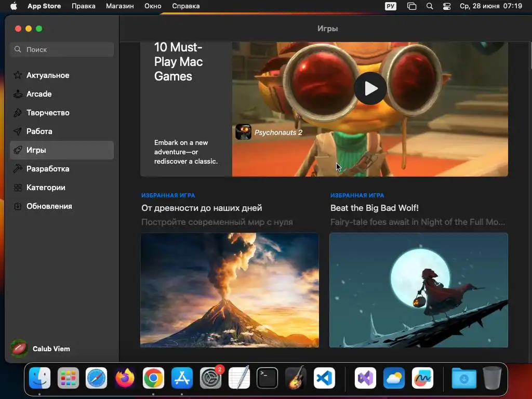Screen dimensions: 532x399
Task: Launch Visual Studio Code from the Dock
Action: point(324,378)
